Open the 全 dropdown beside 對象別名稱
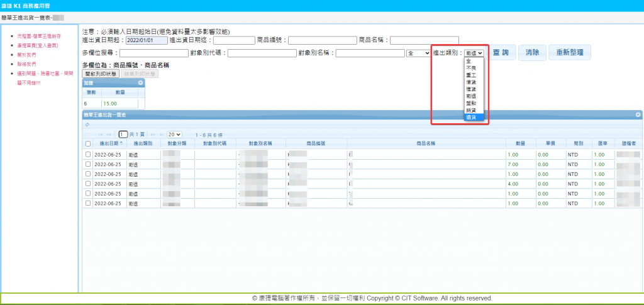 pyautogui.click(x=418, y=53)
